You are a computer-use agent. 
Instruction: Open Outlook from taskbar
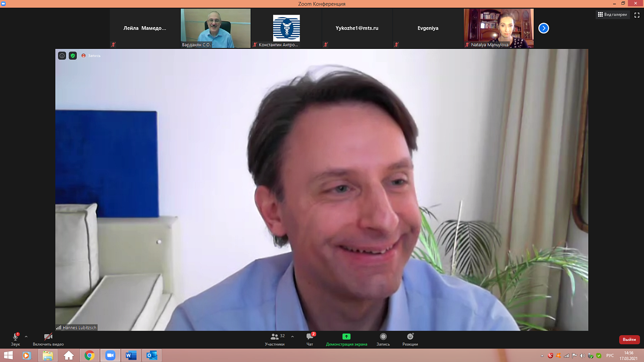coord(152,355)
